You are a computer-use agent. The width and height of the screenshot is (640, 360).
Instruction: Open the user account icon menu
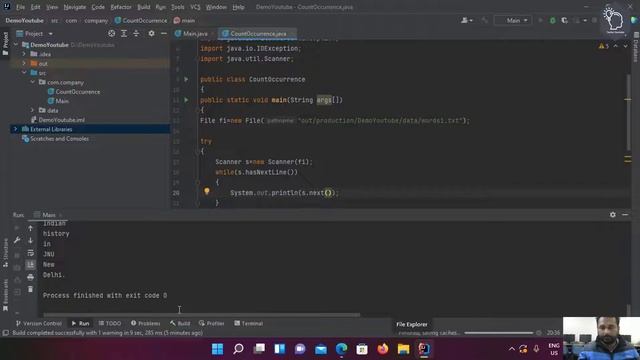click(x=467, y=20)
